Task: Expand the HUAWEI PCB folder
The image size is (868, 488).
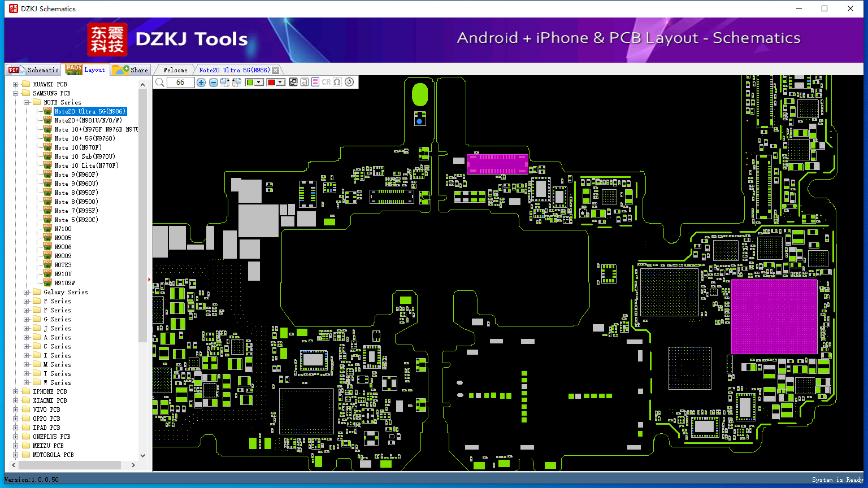Action: (x=16, y=84)
